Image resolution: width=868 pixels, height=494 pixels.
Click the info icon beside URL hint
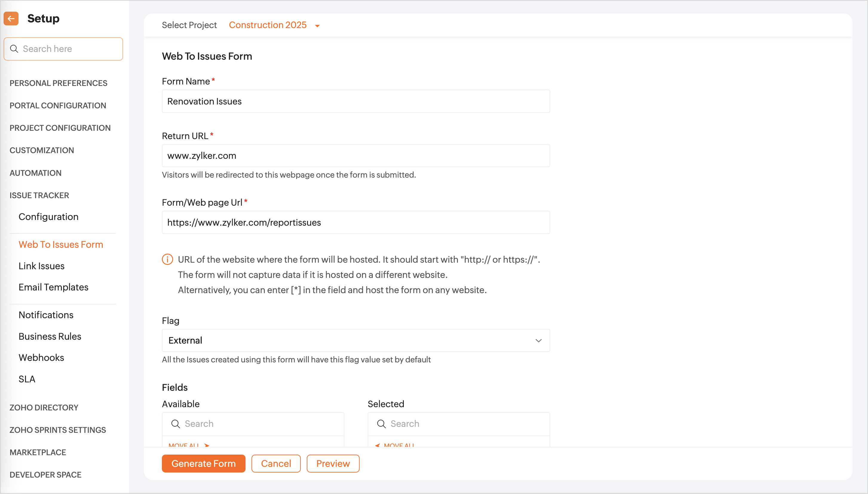tap(167, 260)
